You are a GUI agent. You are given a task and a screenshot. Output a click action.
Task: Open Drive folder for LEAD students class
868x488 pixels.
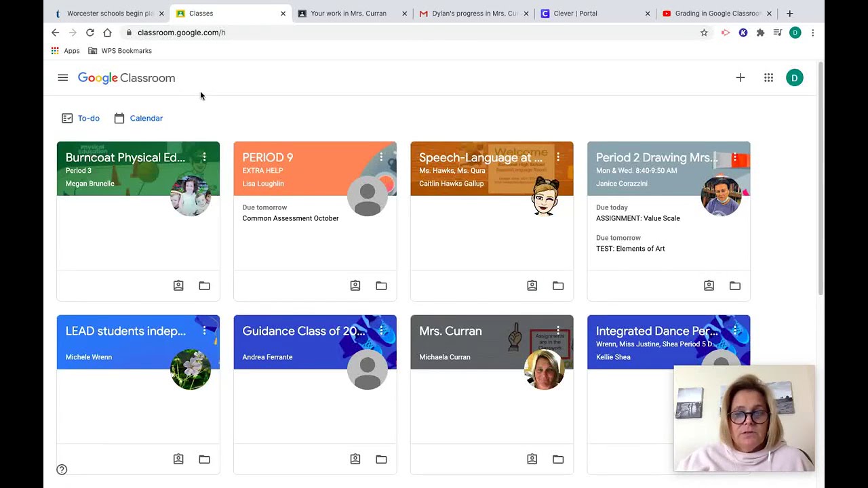point(204,460)
